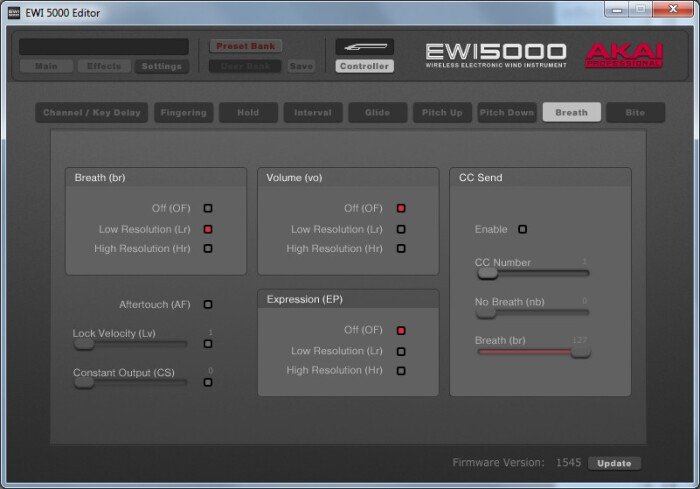Click the Firmware Version 1545 text
This screenshot has width=700, height=489.
tap(517, 463)
